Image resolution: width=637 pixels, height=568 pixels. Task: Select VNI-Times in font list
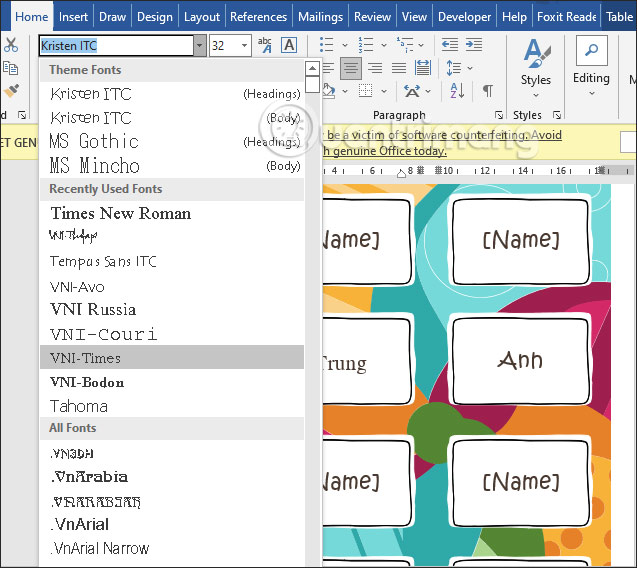pyautogui.click(x=172, y=358)
